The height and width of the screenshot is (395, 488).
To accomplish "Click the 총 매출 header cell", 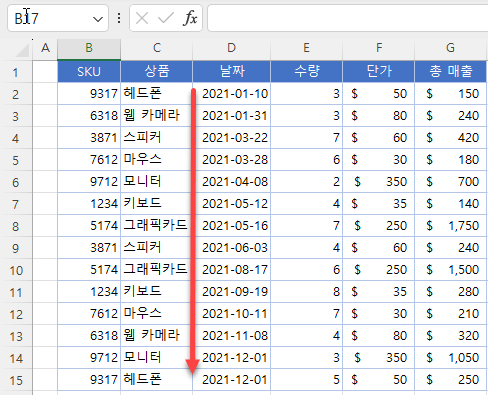I will click(x=450, y=71).
